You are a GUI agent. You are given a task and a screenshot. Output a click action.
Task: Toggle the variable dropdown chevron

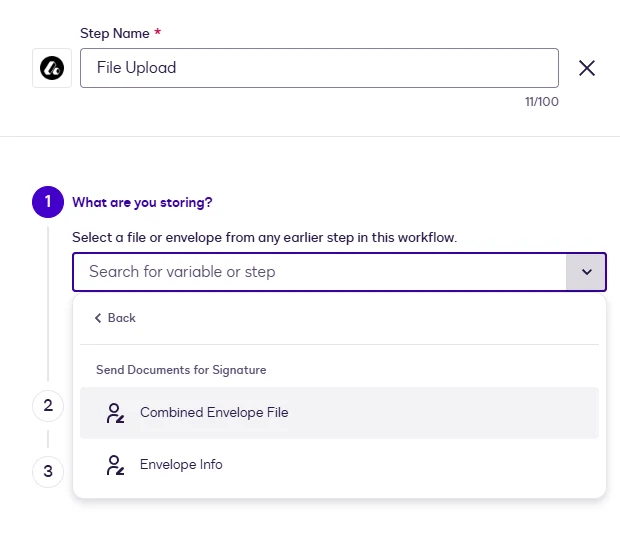[x=586, y=272]
